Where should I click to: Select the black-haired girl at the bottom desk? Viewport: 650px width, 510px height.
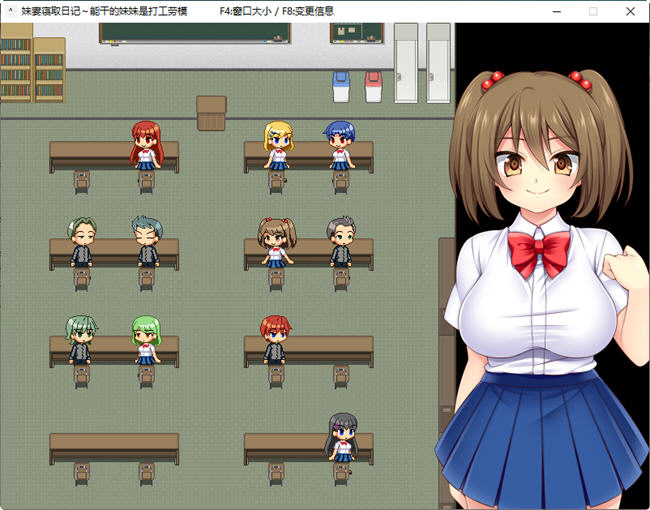tap(341, 436)
